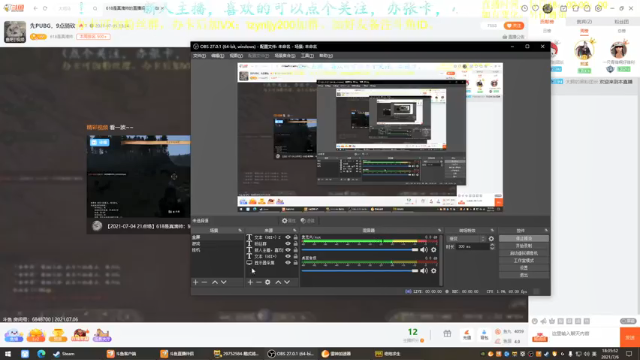Image resolution: width=640 pixels, height=360 pixels.
Task: Click the Stop Streaming button in Controls
Action: (524, 238)
